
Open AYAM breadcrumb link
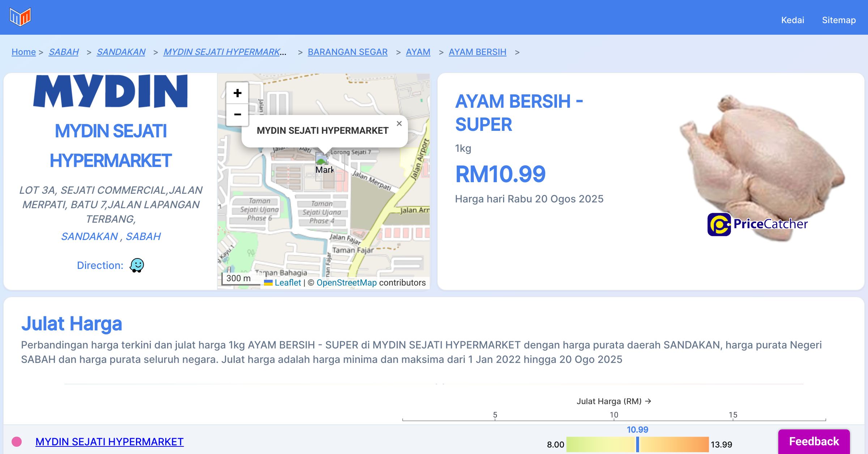[418, 52]
